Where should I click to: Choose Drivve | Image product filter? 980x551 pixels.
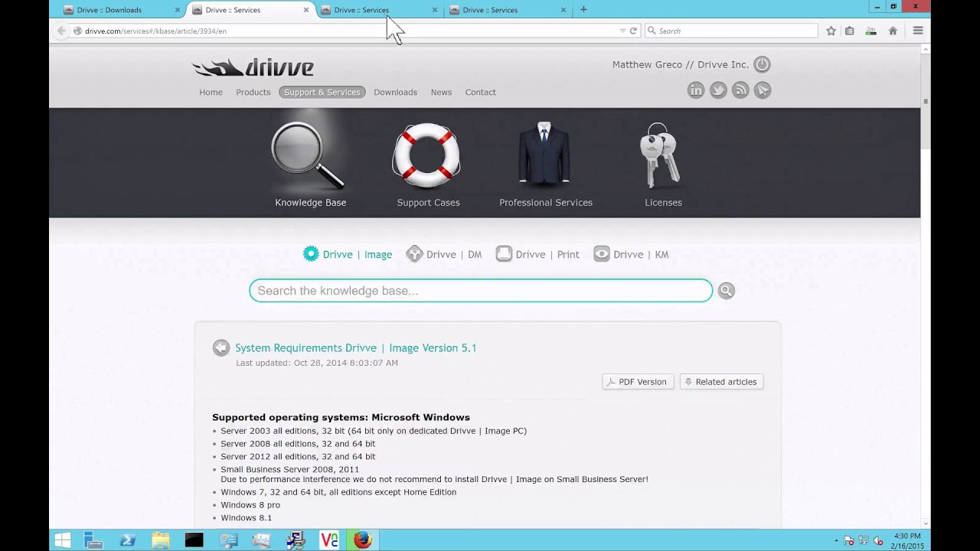[348, 255]
